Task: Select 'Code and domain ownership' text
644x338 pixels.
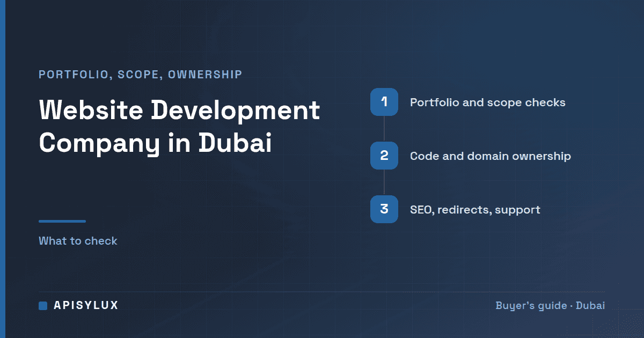Action: [x=491, y=156]
